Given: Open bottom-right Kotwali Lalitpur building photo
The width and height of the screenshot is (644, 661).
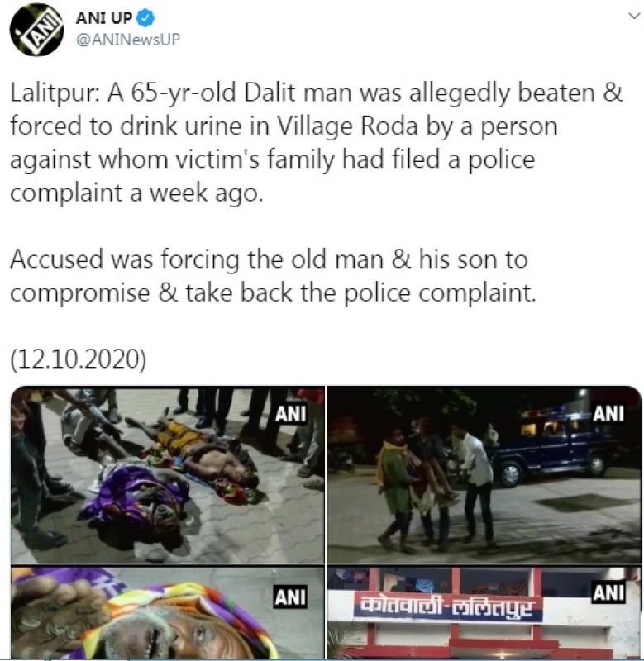Looking at the screenshot, I should coord(484,612).
